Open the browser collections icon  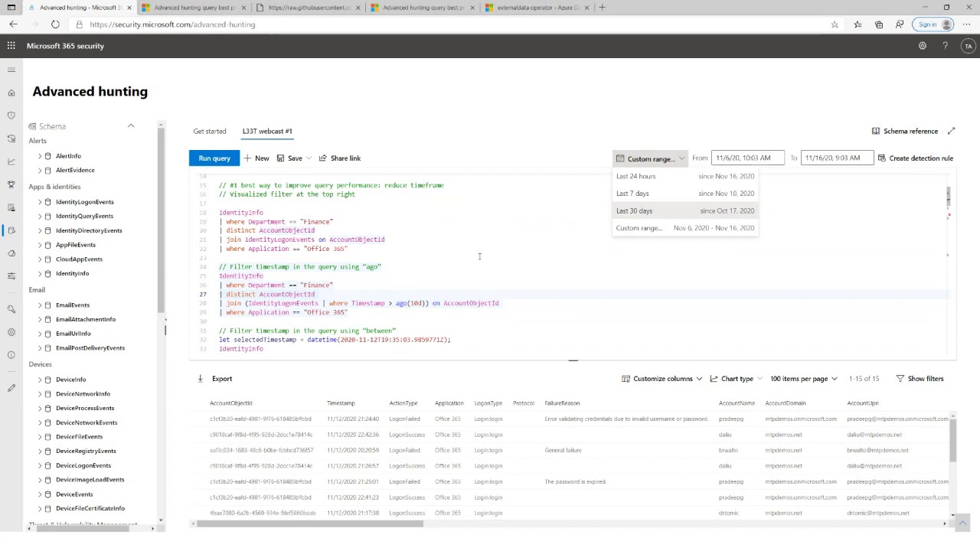click(x=879, y=24)
